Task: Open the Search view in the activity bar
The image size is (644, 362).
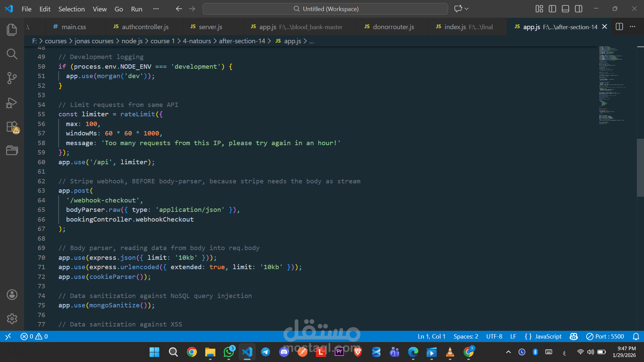Action: [12, 54]
